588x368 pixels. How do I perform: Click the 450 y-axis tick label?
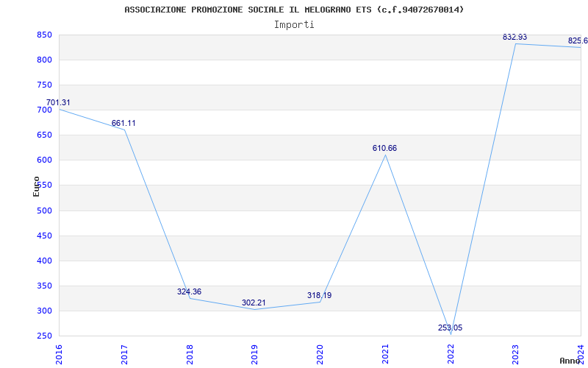click(44, 236)
